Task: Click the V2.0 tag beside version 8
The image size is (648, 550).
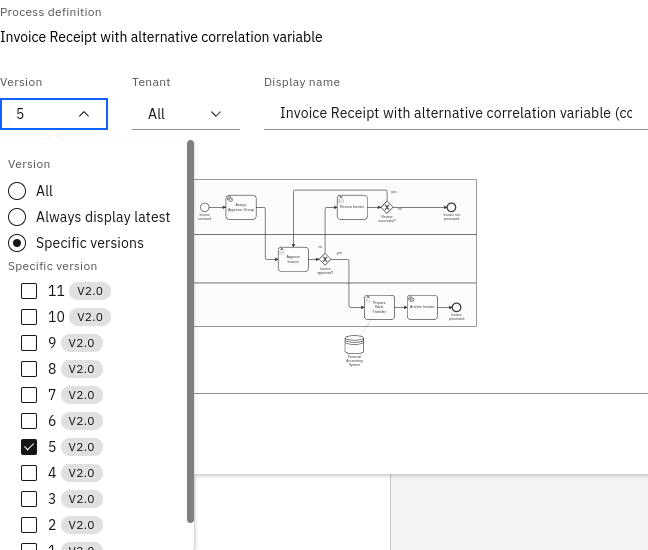Action: click(x=82, y=369)
